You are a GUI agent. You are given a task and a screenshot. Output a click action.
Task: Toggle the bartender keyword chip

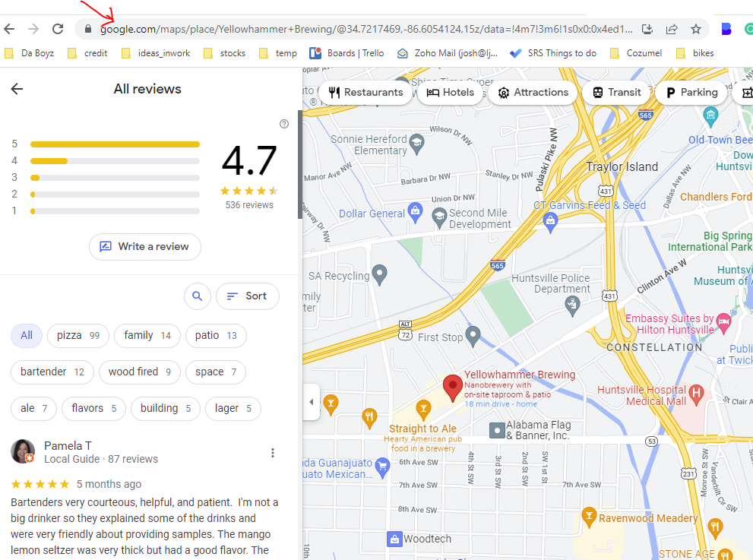click(x=52, y=372)
